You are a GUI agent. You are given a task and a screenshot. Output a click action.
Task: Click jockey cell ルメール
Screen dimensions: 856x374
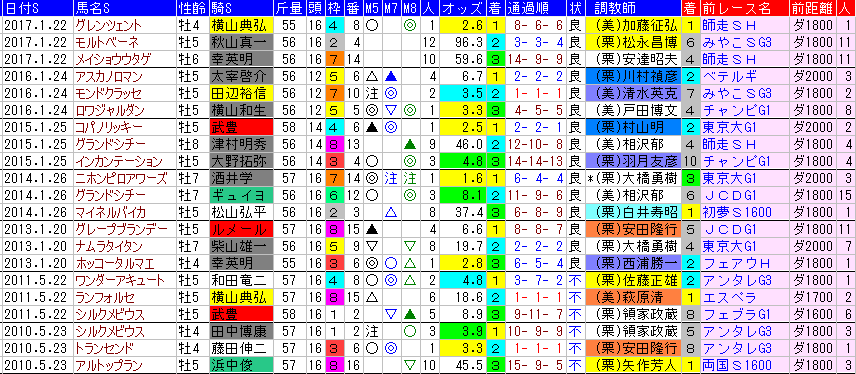241,229
